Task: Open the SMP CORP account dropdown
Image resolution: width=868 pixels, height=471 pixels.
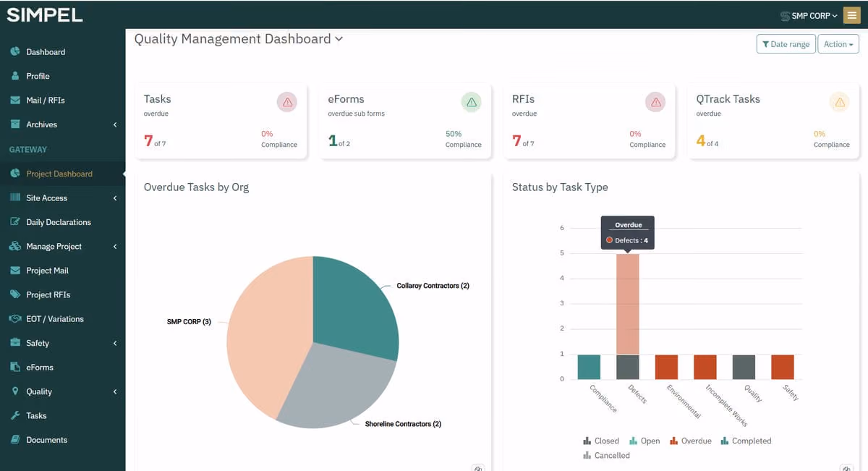Action: (809, 15)
